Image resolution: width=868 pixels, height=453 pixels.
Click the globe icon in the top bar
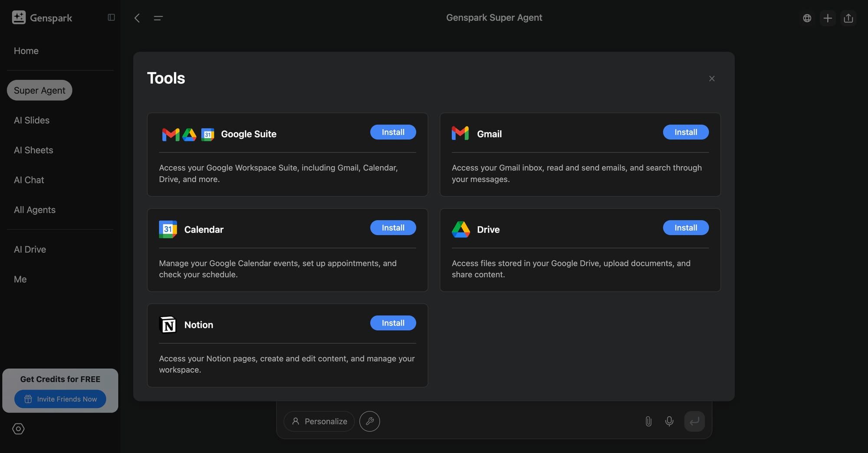tap(807, 18)
